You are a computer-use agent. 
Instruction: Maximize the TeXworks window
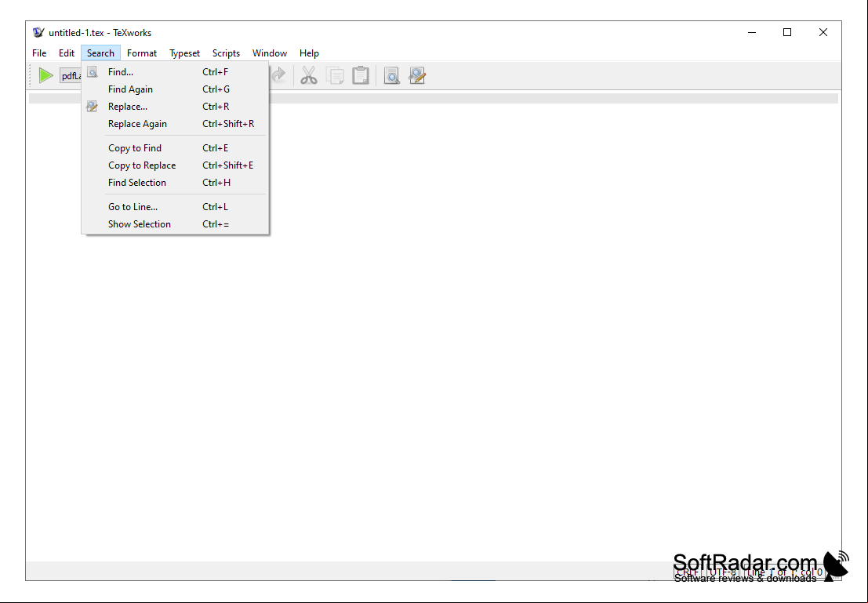click(787, 32)
